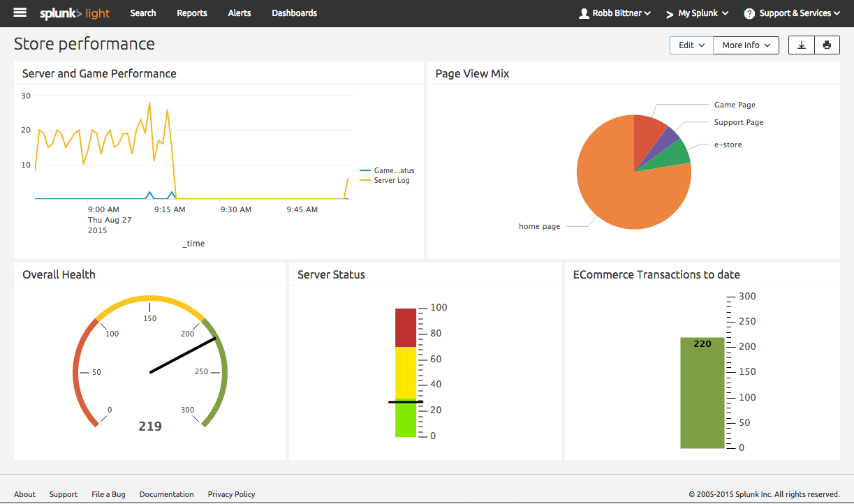Click the 9:45 AM axis label
This screenshot has width=854, height=504.
(x=302, y=209)
